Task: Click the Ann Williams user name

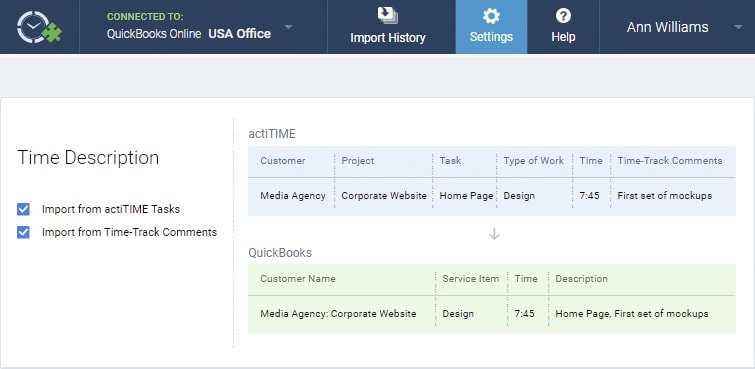Action: (x=667, y=27)
